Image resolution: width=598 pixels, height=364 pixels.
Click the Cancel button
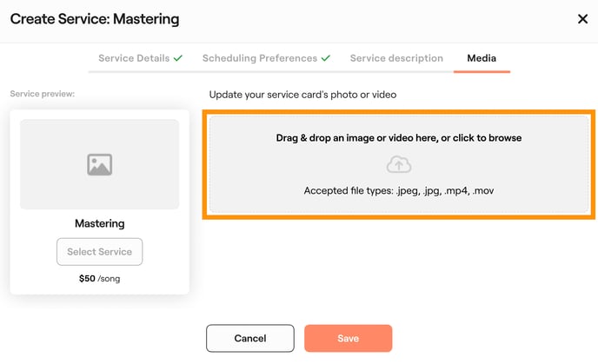(249, 338)
